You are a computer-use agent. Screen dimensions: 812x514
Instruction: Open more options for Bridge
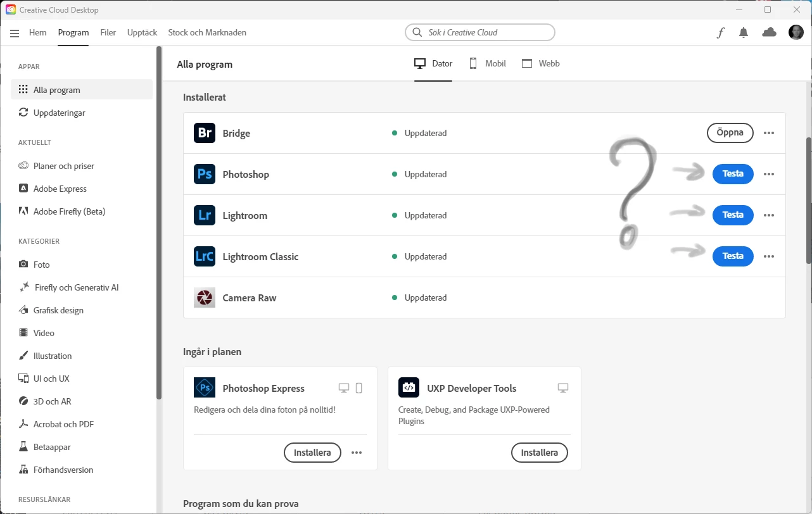[769, 133]
